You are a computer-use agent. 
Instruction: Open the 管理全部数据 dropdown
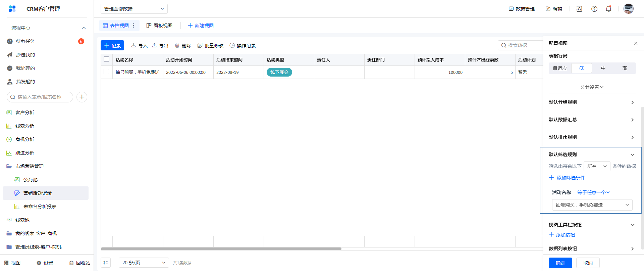point(134,9)
